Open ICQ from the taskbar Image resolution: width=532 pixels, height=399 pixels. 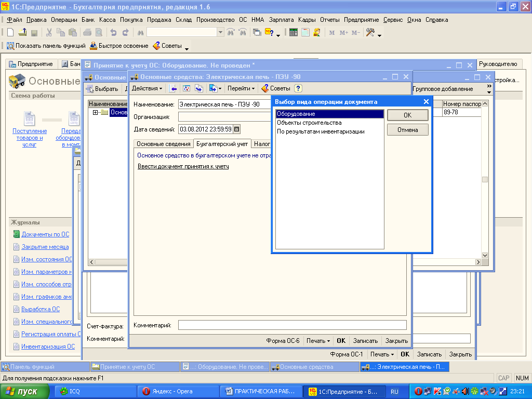click(95, 391)
